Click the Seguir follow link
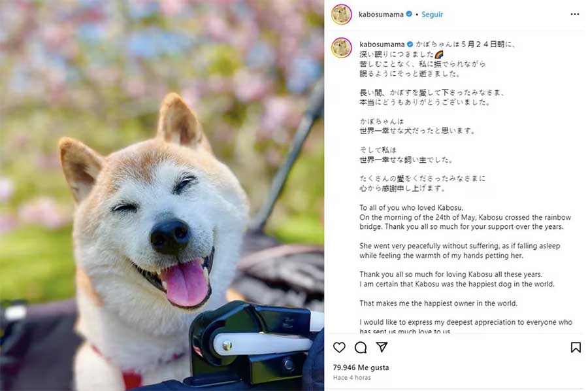 pyautogui.click(x=432, y=14)
